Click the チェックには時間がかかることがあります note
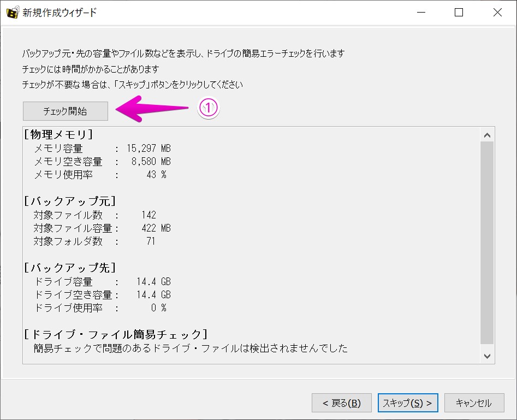This screenshot has width=517, height=420. tap(91, 69)
